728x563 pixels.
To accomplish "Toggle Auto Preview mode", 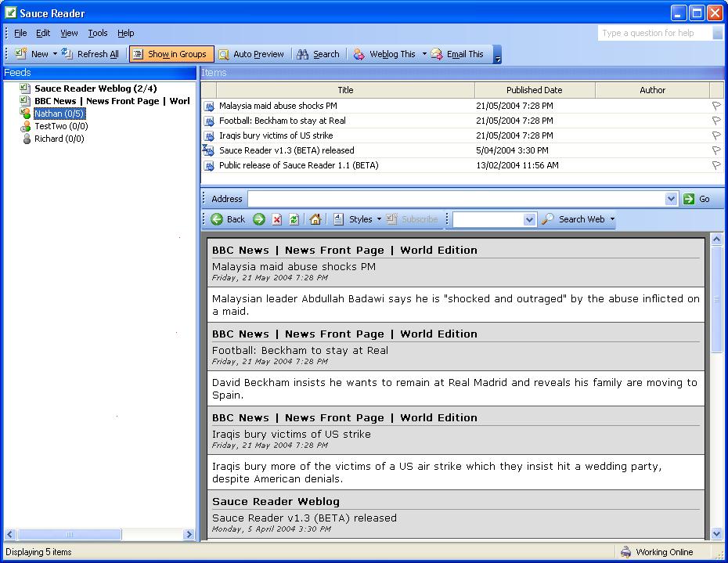I will coord(251,54).
